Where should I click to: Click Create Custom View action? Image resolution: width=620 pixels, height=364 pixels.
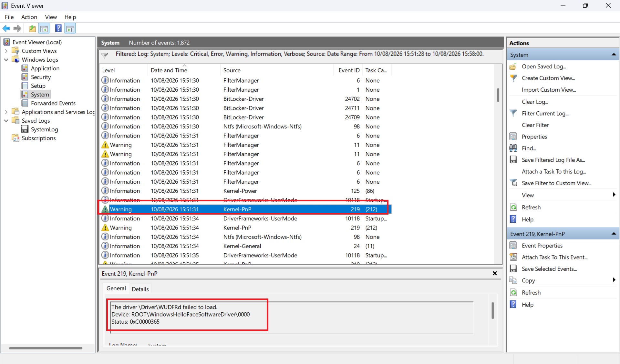tap(548, 78)
